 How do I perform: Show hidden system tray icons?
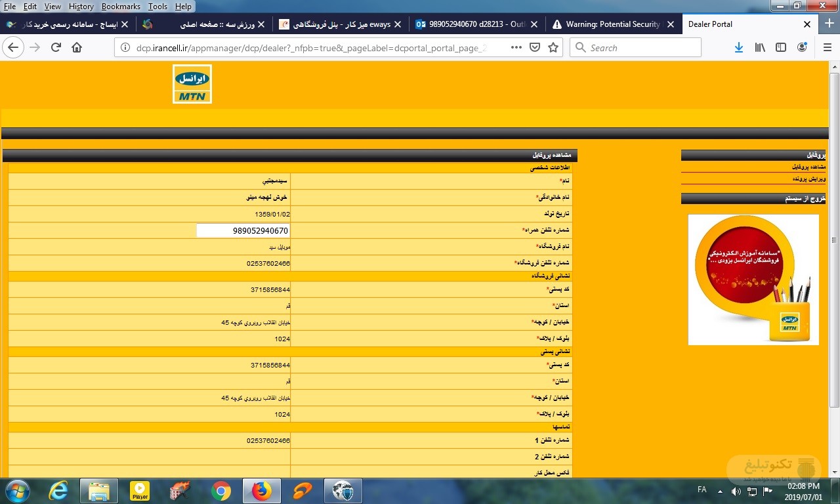tap(720, 490)
